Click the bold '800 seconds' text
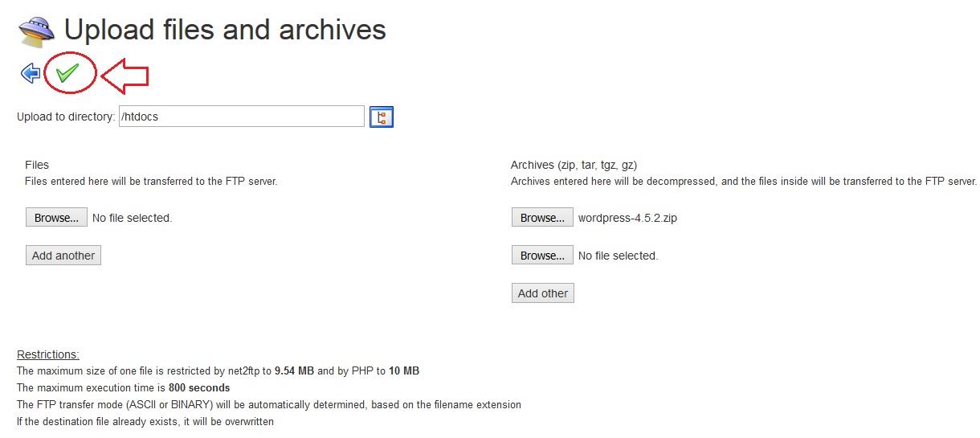 point(199,388)
